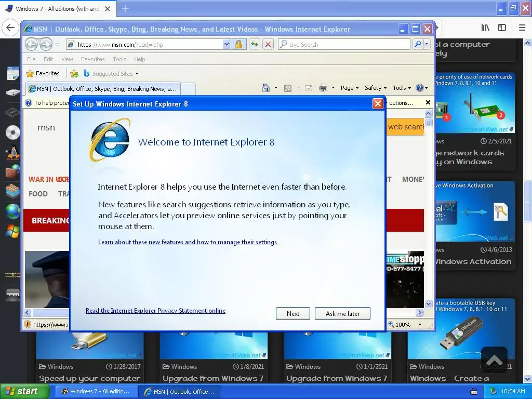Click IE horizontal scrollbar left arrow
The image size is (532, 399).
pos(28,312)
